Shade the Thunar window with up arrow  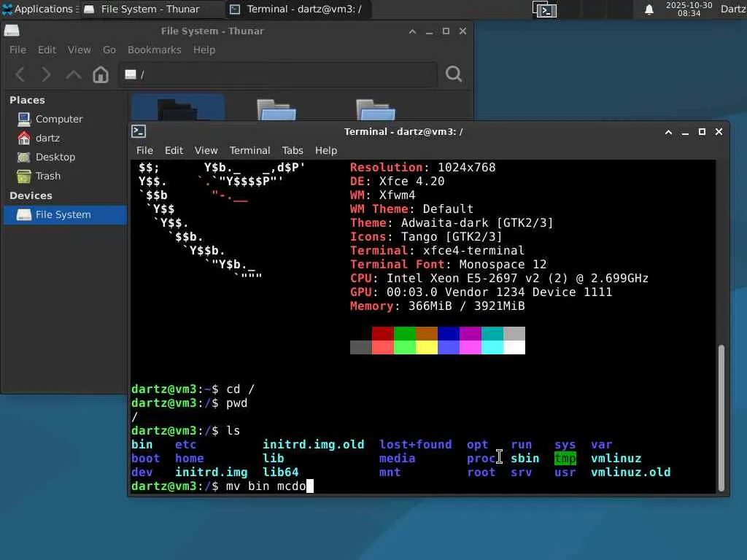click(x=413, y=31)
